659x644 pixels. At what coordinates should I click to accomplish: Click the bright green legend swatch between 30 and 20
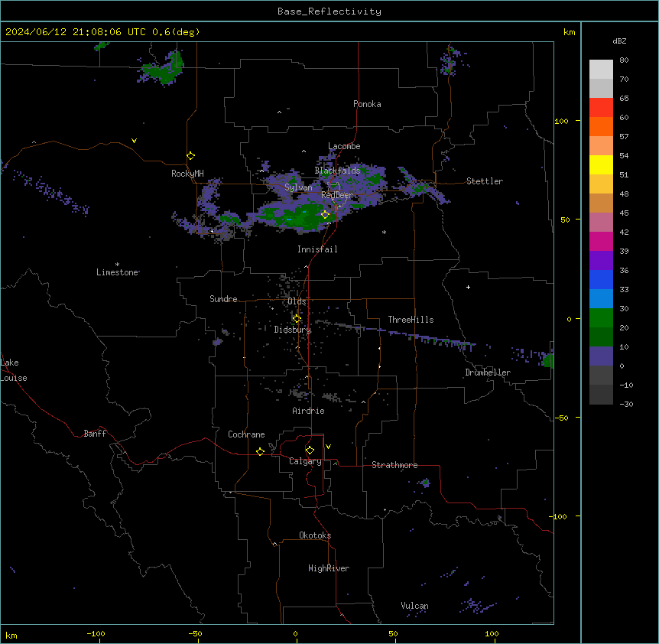pos(601,318)
